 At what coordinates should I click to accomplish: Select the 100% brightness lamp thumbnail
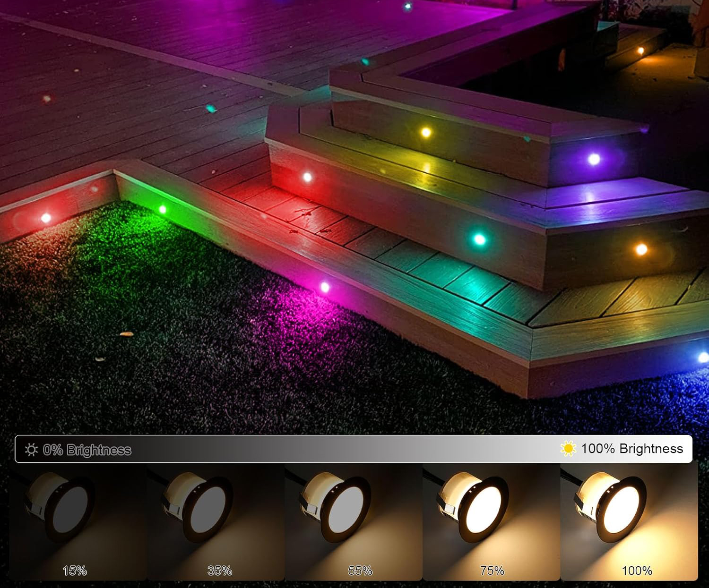point(629,522)
